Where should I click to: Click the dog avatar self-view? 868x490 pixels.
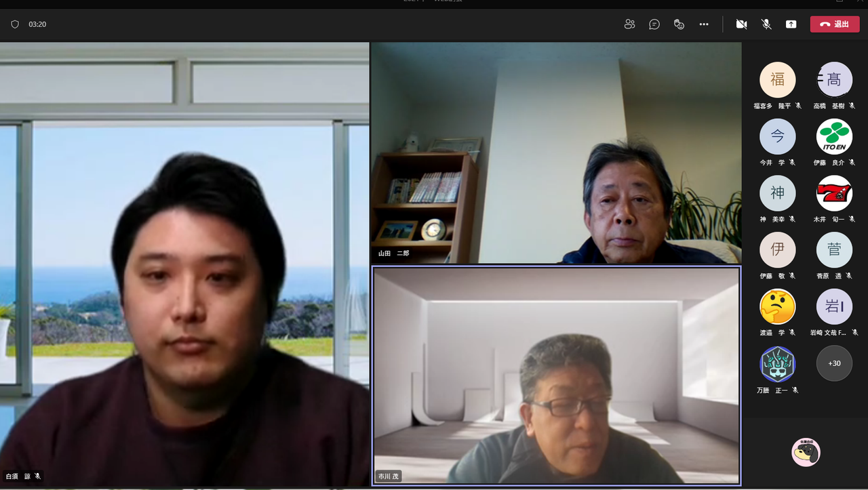click(x=806, y=452)
